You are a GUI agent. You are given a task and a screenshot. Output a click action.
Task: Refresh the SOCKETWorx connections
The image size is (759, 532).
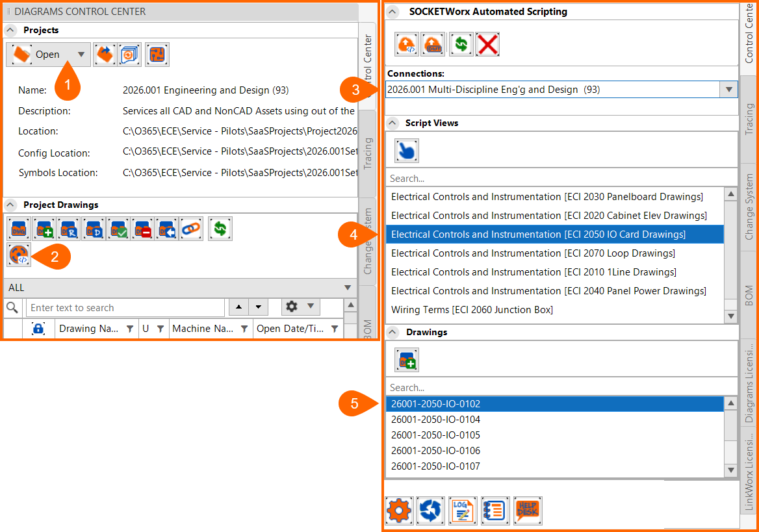(461, 45)
